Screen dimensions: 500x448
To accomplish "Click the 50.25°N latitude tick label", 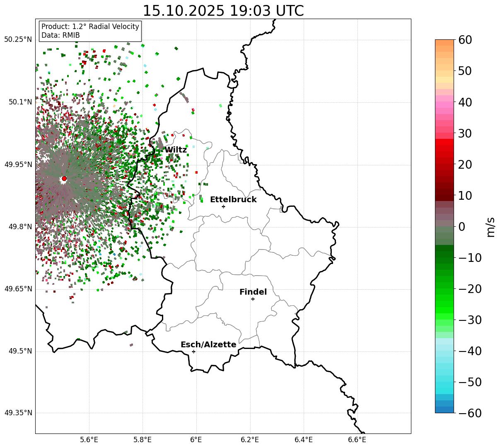I will pyautogui.click(x=18, y=39).
